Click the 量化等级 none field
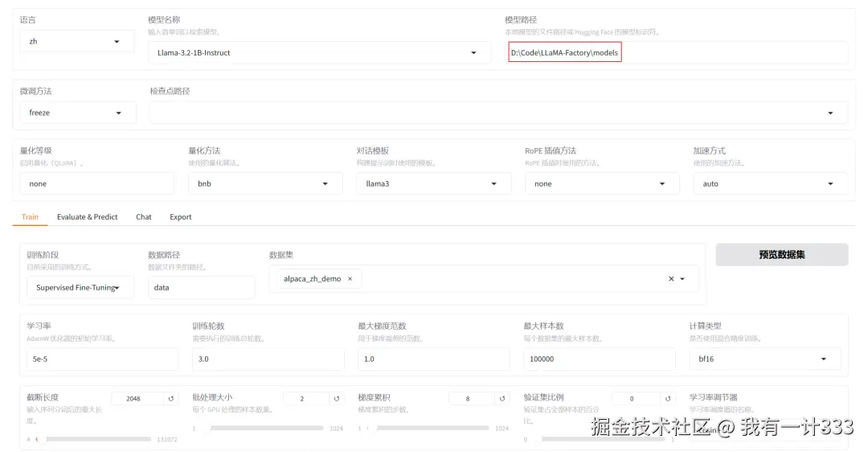Viewport: 868px width, 452px height. (97, 183)
